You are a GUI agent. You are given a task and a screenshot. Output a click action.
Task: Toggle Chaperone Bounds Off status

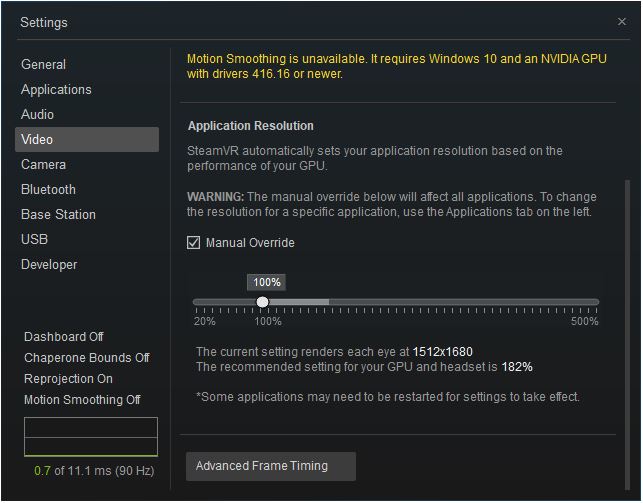coord(87,357)
